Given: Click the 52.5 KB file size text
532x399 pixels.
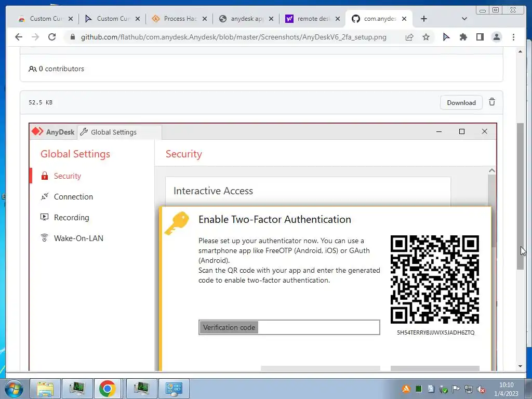Looking at the screenshot, I should click(x=41, y=102).
